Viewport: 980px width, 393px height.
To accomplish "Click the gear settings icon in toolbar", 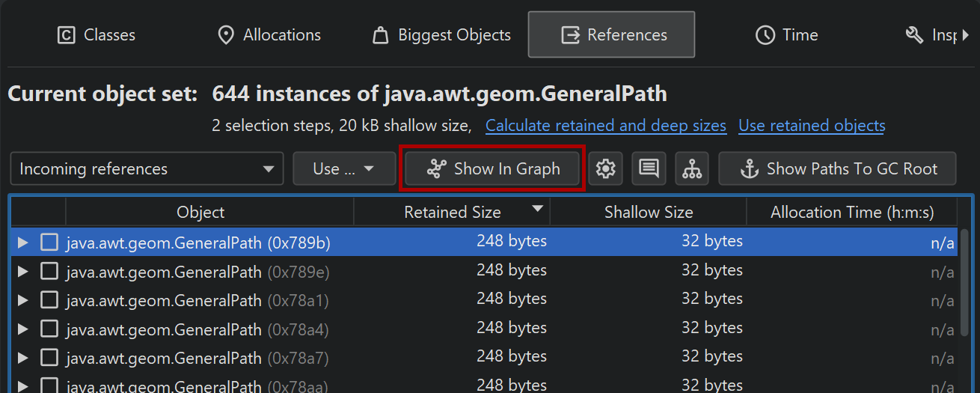I will [605, 169].
